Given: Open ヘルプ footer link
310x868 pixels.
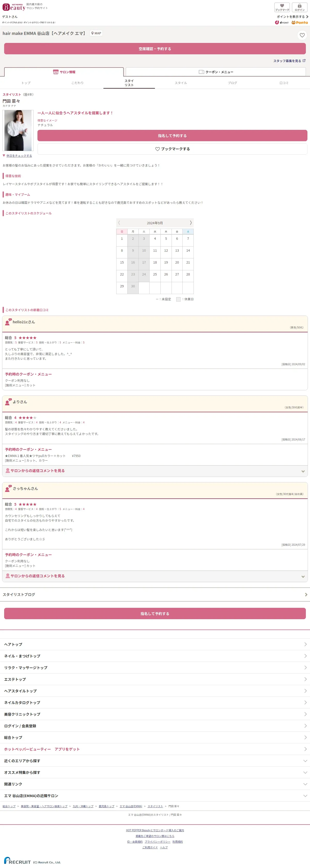Looking at the screenshot, I should click(164, 848).
